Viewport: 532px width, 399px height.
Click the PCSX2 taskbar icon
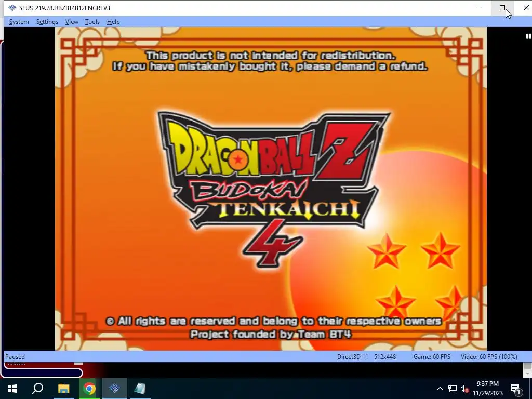[x=115, y=389]
